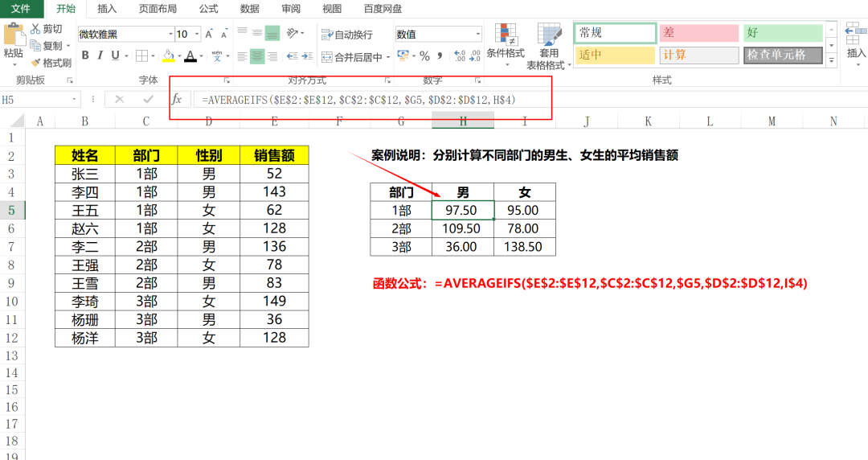868x460 pixels.
Task: Switch to the Formulas (公式) tab
Action: [x=209, y=9]
